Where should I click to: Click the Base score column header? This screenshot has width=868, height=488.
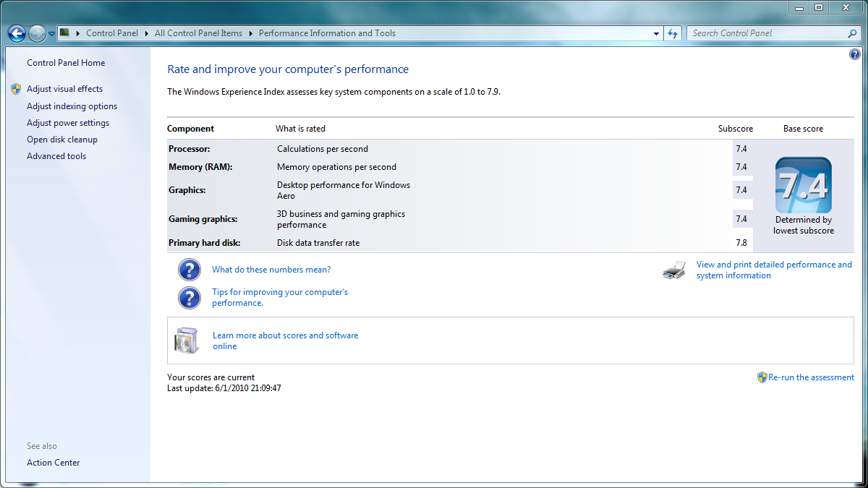[803, 129]
